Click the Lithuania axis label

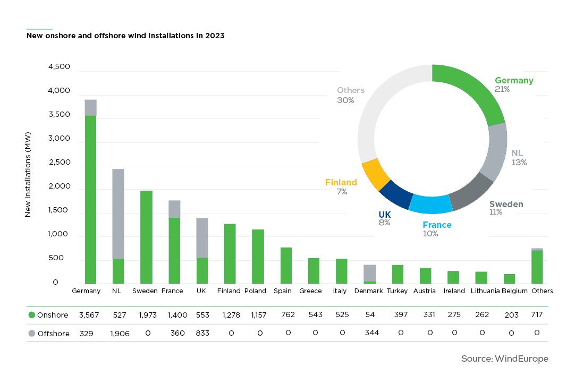point(485,291)
